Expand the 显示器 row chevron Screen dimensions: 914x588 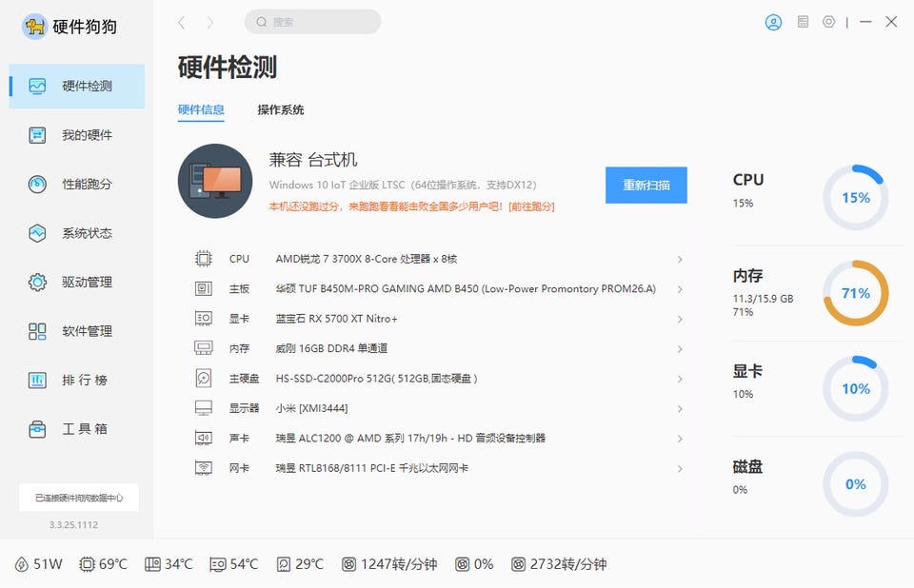click(680, 409)
